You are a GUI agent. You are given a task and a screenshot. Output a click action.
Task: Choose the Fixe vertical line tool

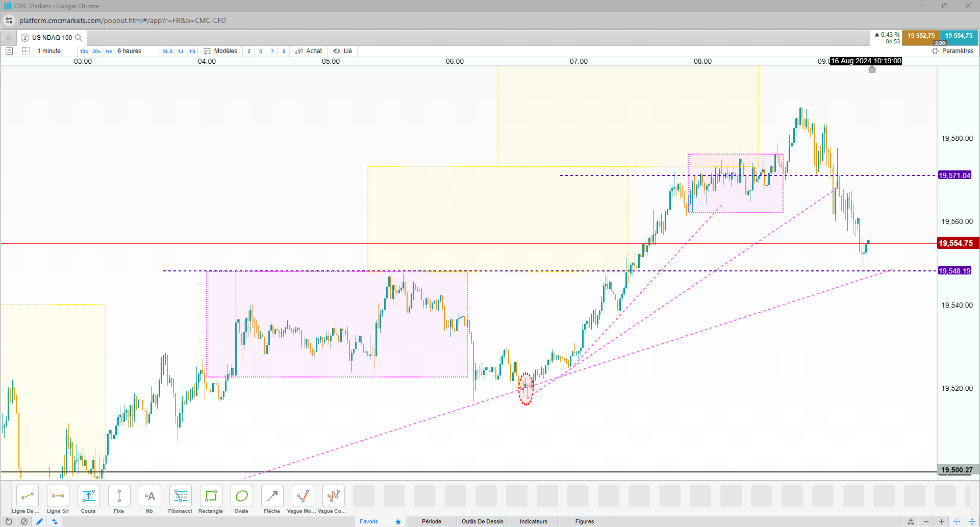point(119,496)
